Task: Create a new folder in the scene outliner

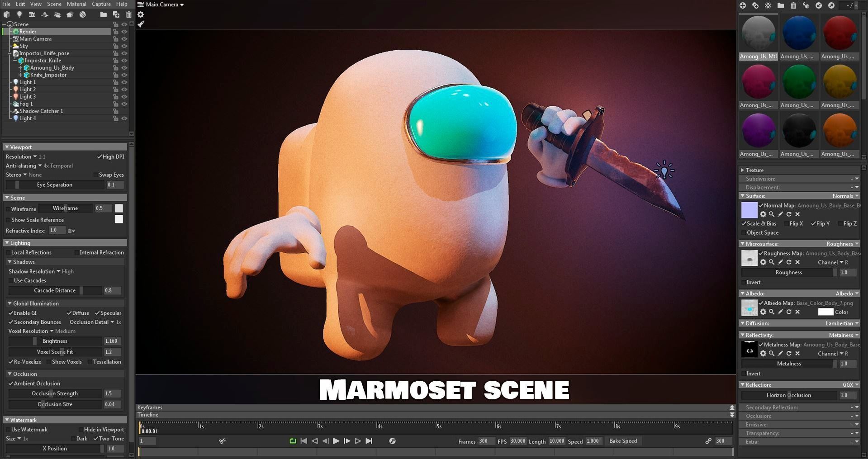Action: click(104, 14)
